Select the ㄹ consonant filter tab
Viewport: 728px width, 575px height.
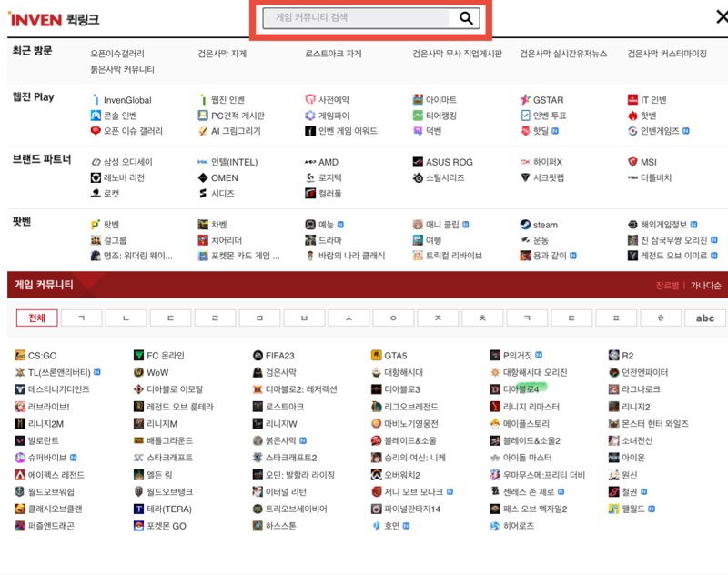pyautogui.click(x=215, y=318)
